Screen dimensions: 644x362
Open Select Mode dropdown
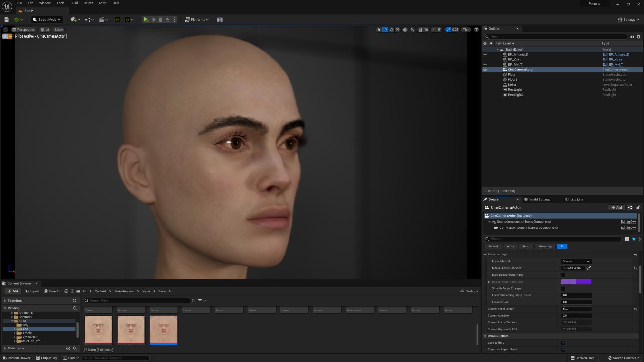pyautogui.click(x=47, y=20)
